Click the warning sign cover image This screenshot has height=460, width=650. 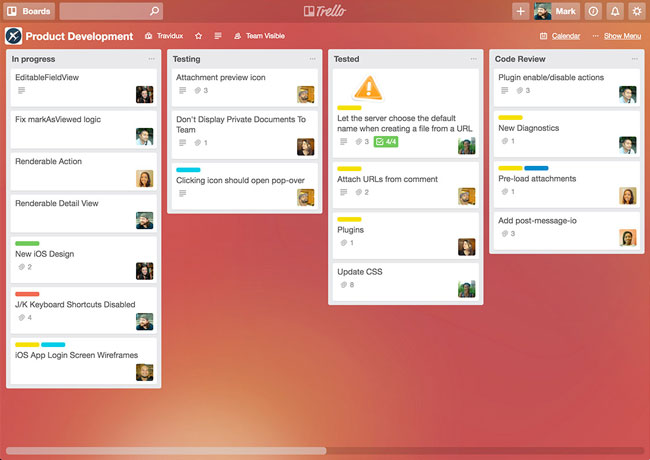pos(368,88)
